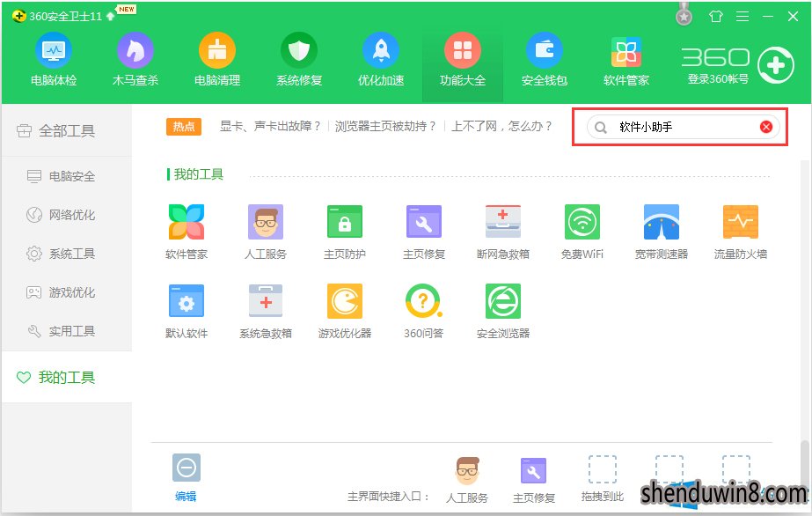Open the skin shirt icon in title bar
The height and width of the screenshot is (516, 812).
716,17
